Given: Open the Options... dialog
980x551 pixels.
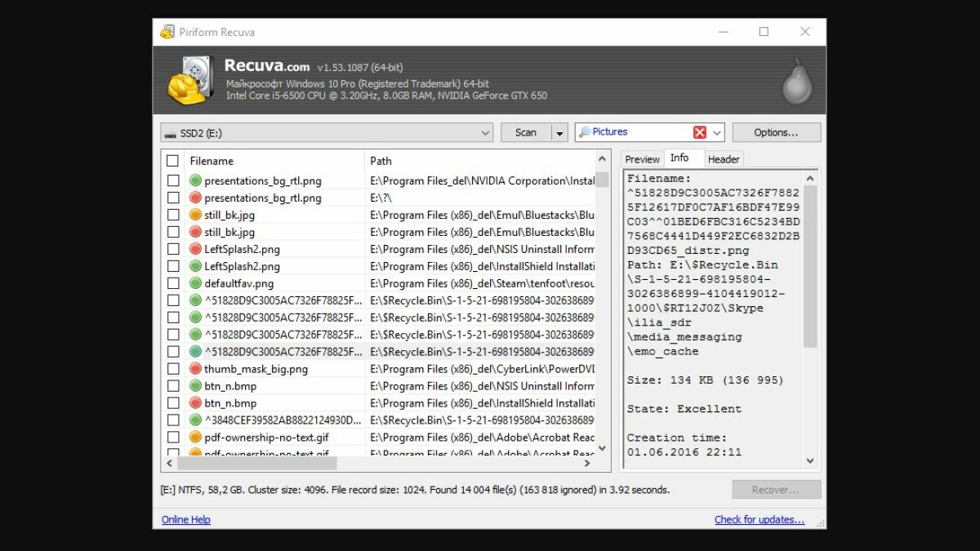Looking at the screenshot, I should point(776,132).
